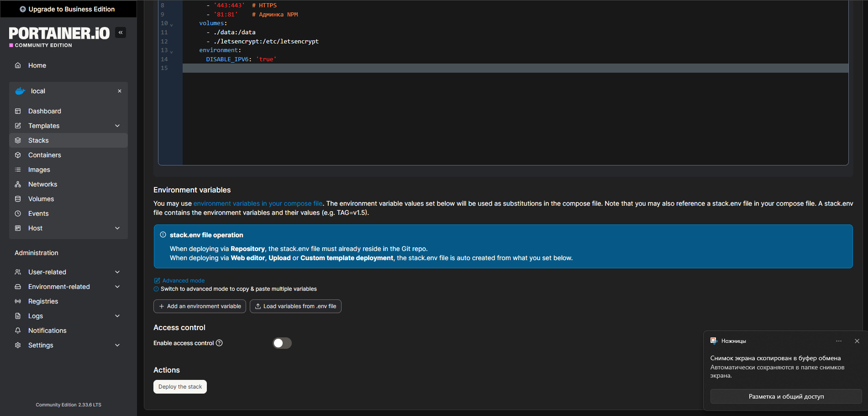Click the Networks icon

18,184
